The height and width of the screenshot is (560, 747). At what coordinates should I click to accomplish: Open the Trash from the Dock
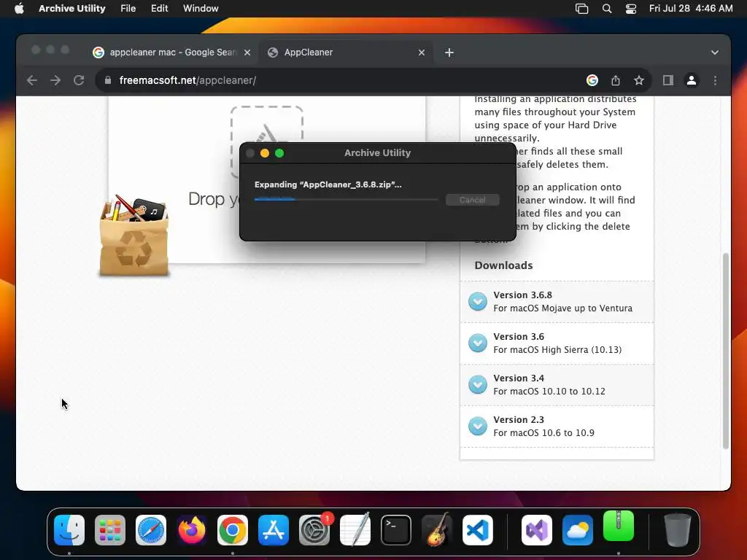click(678, 529)
